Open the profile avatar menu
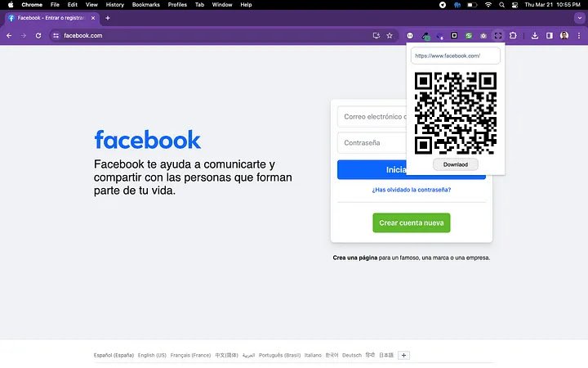This screenshot has height=368, width=588. pos(564,36)
